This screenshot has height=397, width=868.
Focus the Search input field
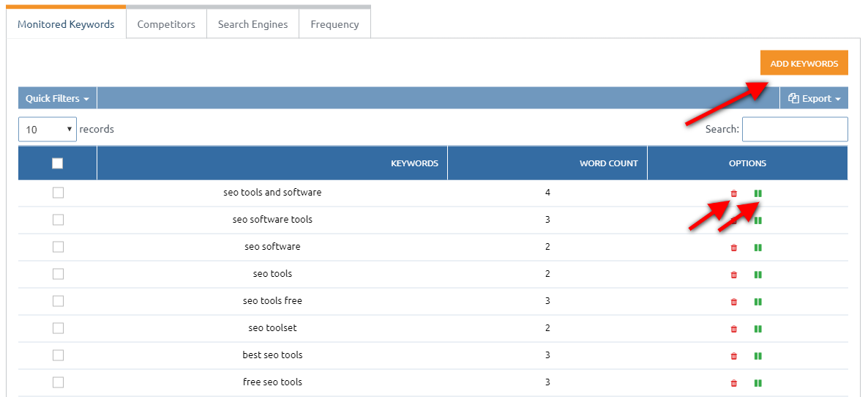pos(795,130)
